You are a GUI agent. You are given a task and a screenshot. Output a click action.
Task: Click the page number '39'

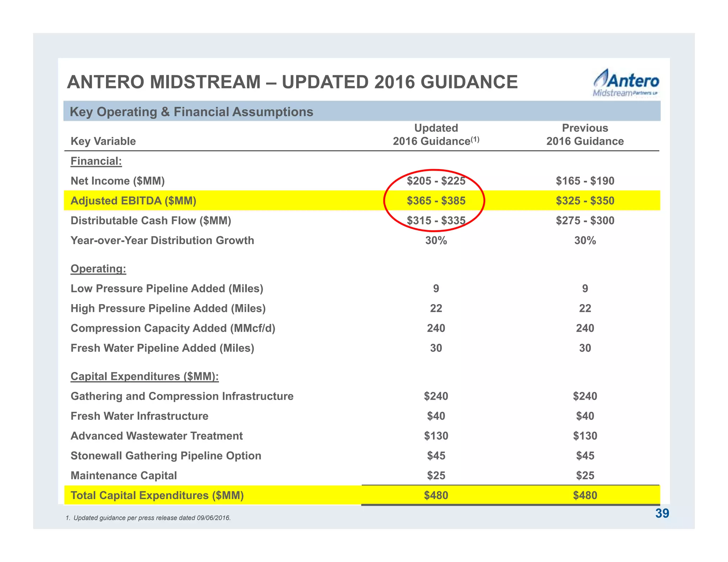click(662, 514)
